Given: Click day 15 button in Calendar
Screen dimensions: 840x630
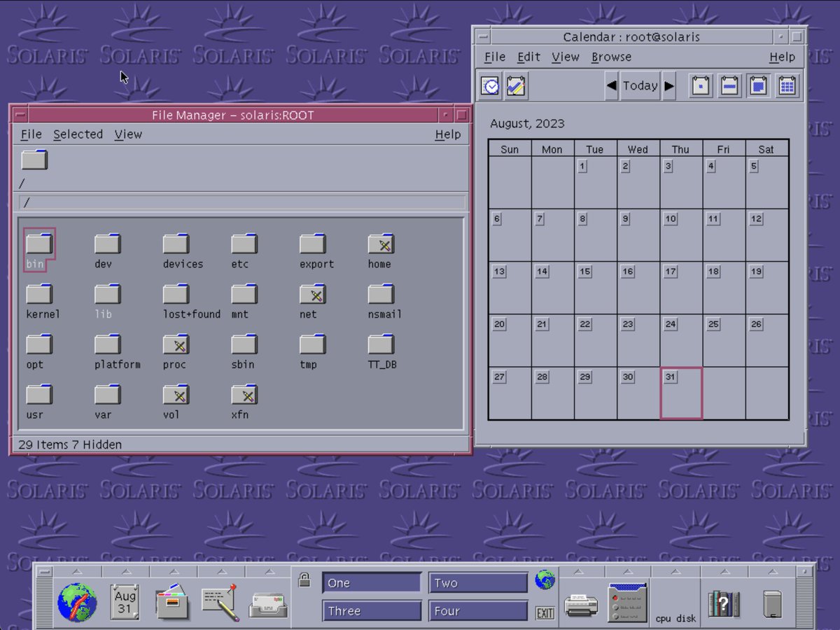Looking at the screenshot, I should click(585, 272).
